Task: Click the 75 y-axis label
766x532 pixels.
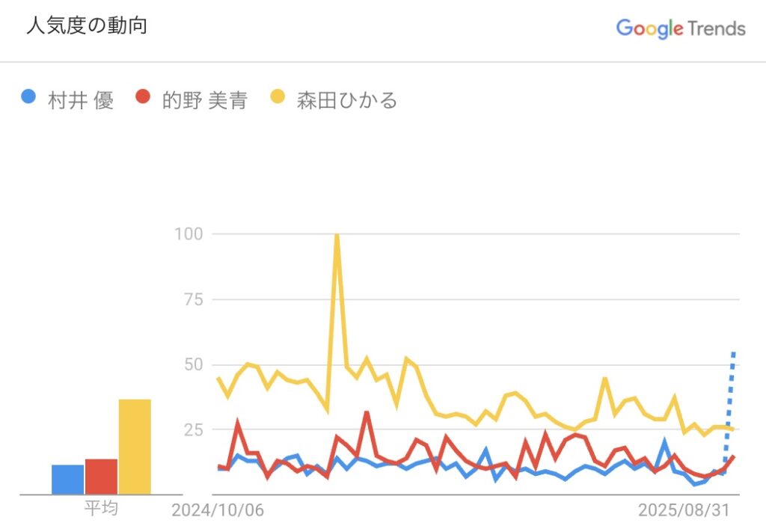Action: tap(193, 299)
